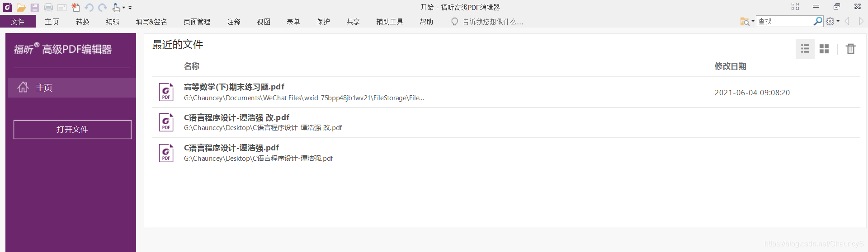Image resolution: width=868 pixels, height=252 pixels.
Task: Open the 页面管理 tab
Action: [197, 22]
